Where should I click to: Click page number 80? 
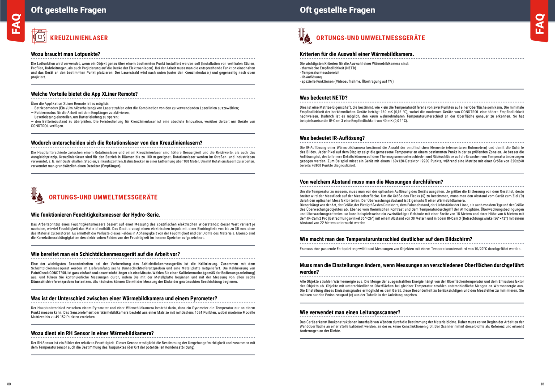(x=9, y=384)
